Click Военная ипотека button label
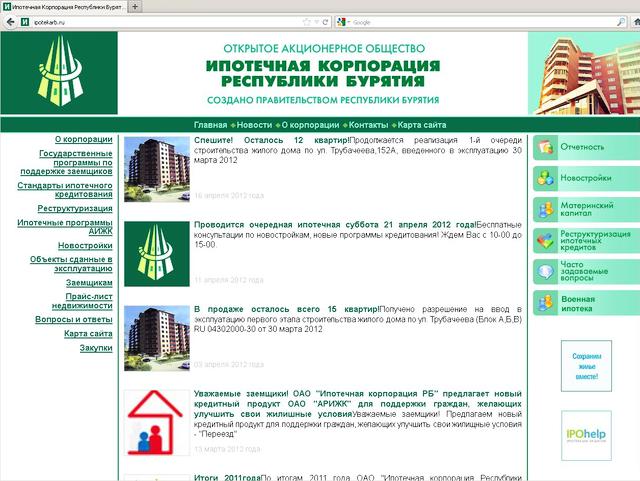The height and width of the screenshot is (481, 640). (x=578, y=304)
